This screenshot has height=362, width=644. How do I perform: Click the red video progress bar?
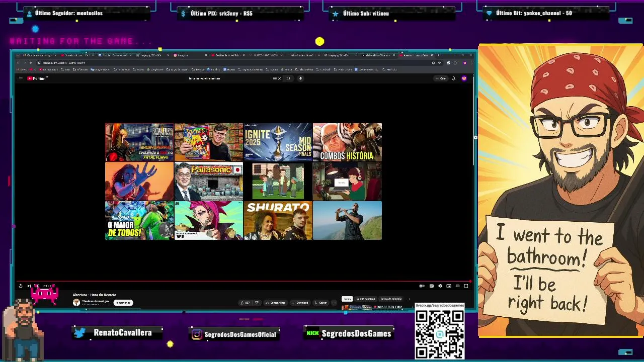point(244,282)
